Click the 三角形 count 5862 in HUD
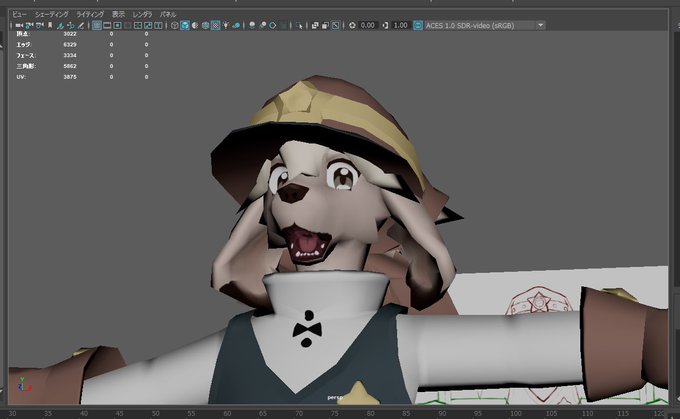The height and width of the screenshot is (419, 680). point(70,66)
